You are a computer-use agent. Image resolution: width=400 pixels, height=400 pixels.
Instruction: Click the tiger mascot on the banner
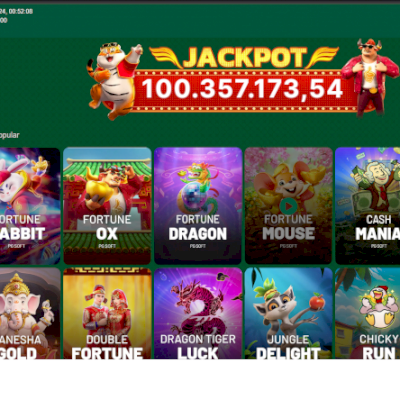click(113, 80)
